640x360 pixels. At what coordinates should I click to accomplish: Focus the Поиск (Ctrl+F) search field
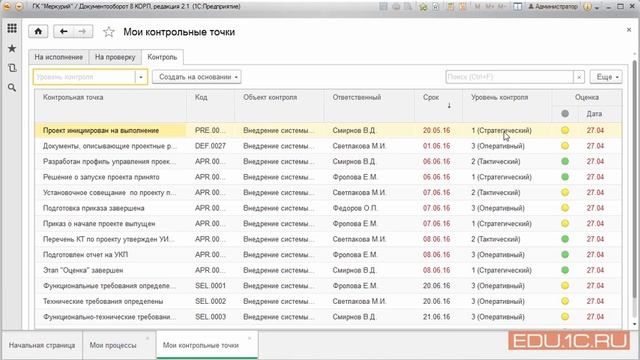click(x=509, y=77)
